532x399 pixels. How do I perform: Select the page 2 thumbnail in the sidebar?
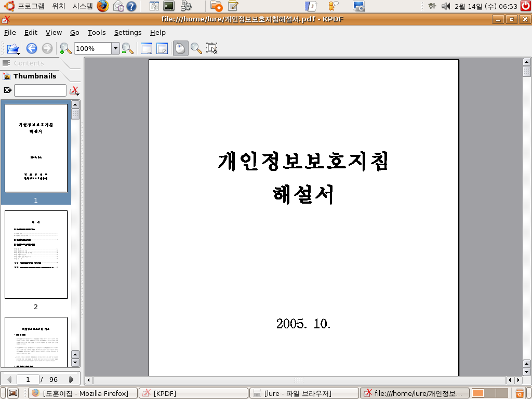(36, 254)
